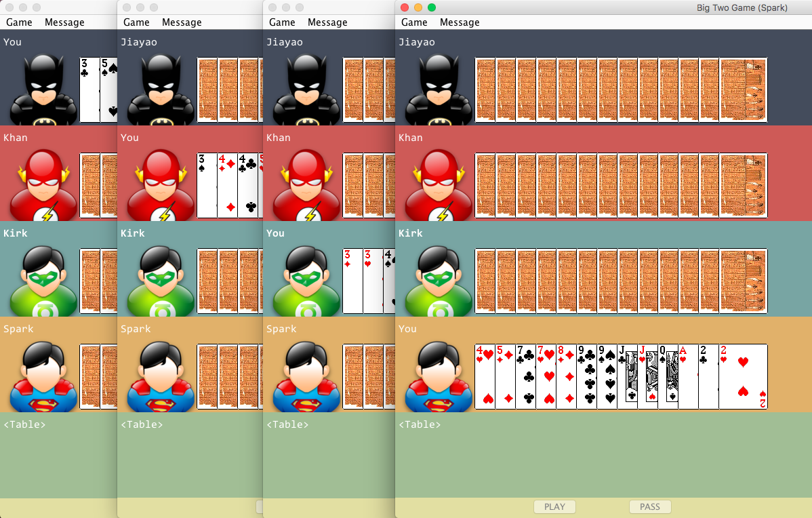Select the 4 of diamonds in Khan's window
The image size is (812, 518).
pyautogui.click(x=227, y=186)
